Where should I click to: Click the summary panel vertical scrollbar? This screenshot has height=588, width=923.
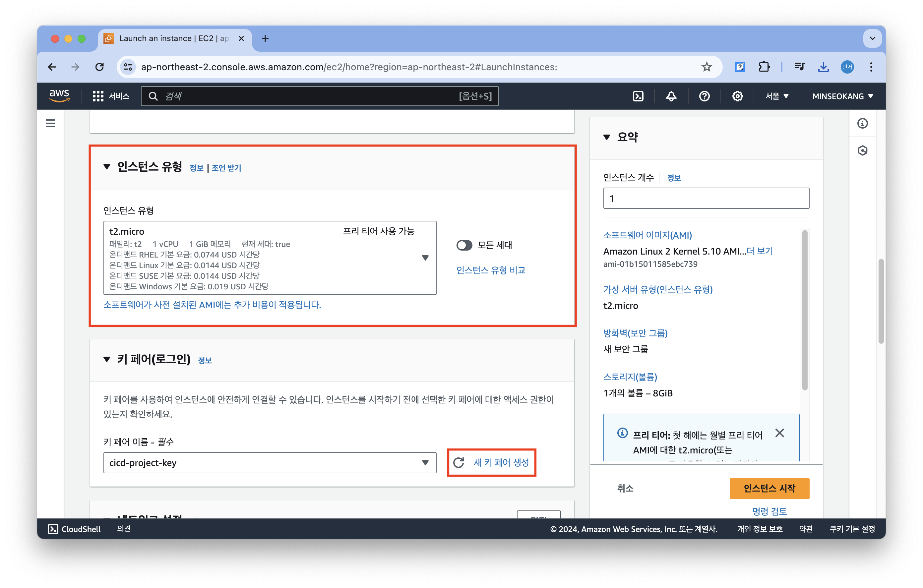click(x=805, y=311)
